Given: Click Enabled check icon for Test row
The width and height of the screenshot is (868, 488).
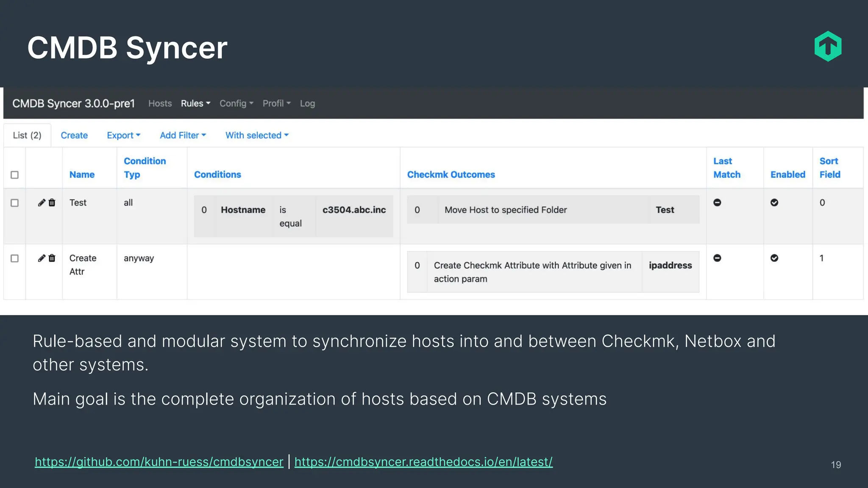Looking at the screenshot, I should [774, 202].
